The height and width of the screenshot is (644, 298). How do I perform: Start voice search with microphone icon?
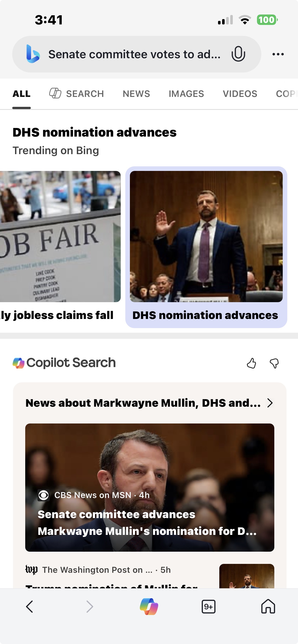[238, 54]
